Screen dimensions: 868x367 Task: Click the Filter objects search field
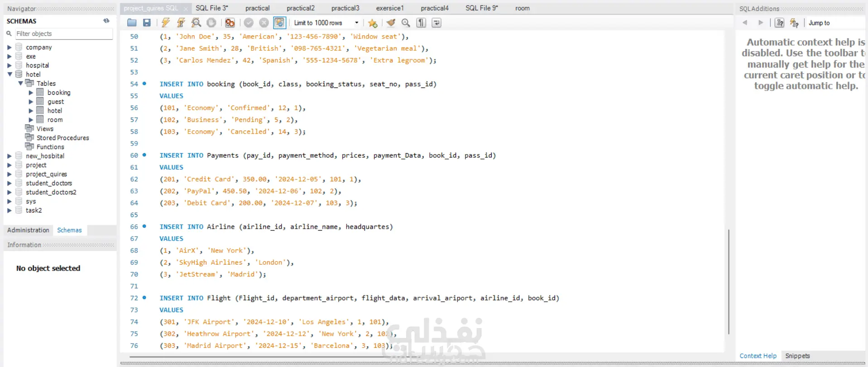(63, 34)
